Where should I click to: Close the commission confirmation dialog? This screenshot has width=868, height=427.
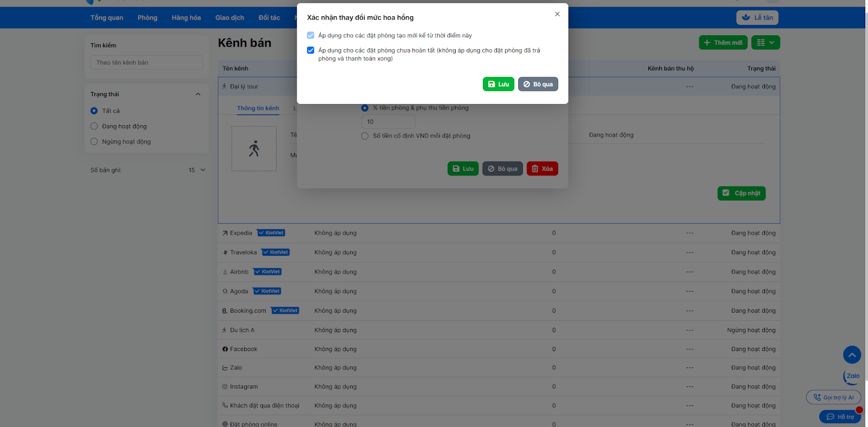pyautogui.click(x=557, y=14)
